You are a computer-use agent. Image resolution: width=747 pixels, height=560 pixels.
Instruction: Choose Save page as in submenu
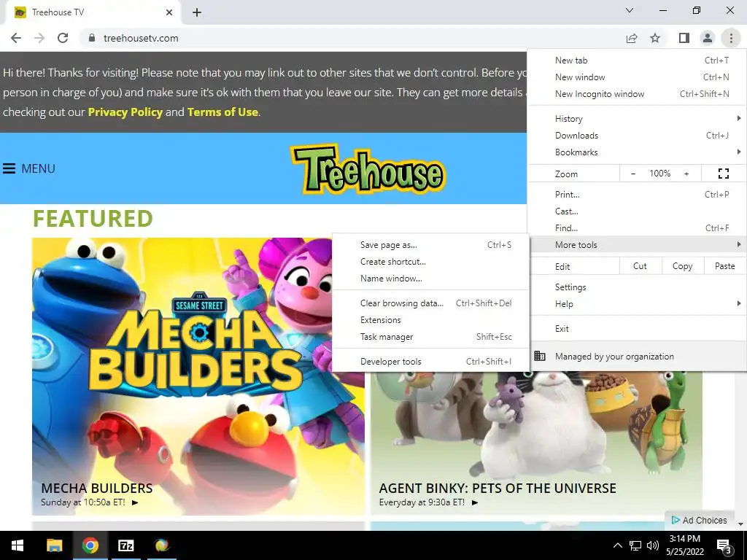point(430,245)
